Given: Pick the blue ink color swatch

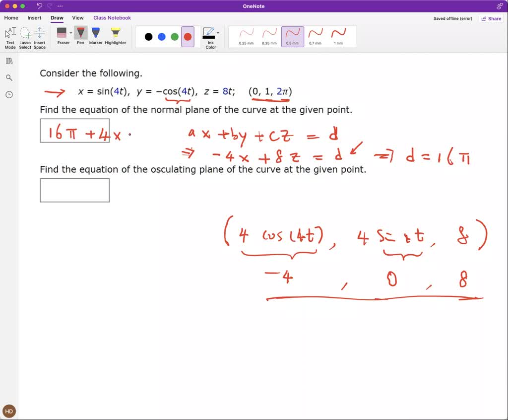Looking at the screenshot, I should pos(161,36).
